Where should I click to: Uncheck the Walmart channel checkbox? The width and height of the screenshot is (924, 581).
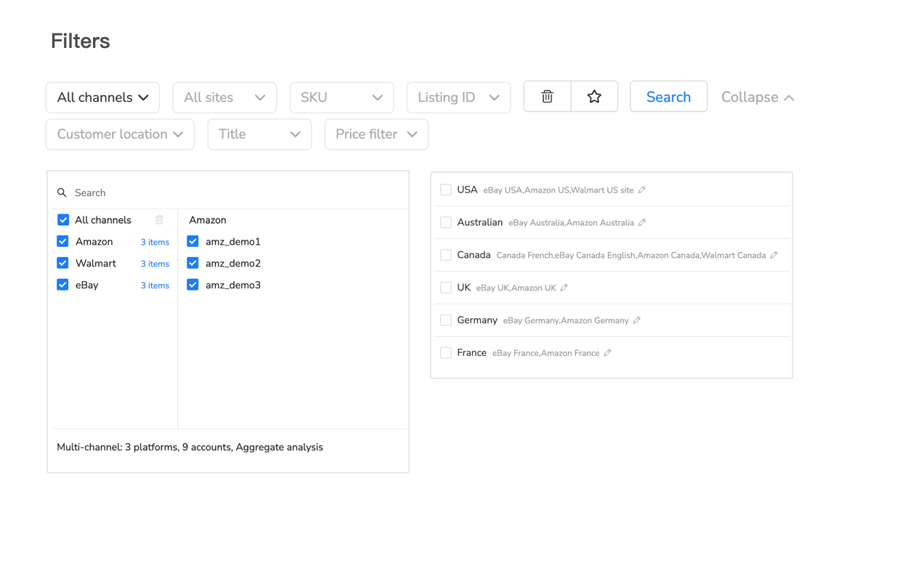[x=62, y=263]
